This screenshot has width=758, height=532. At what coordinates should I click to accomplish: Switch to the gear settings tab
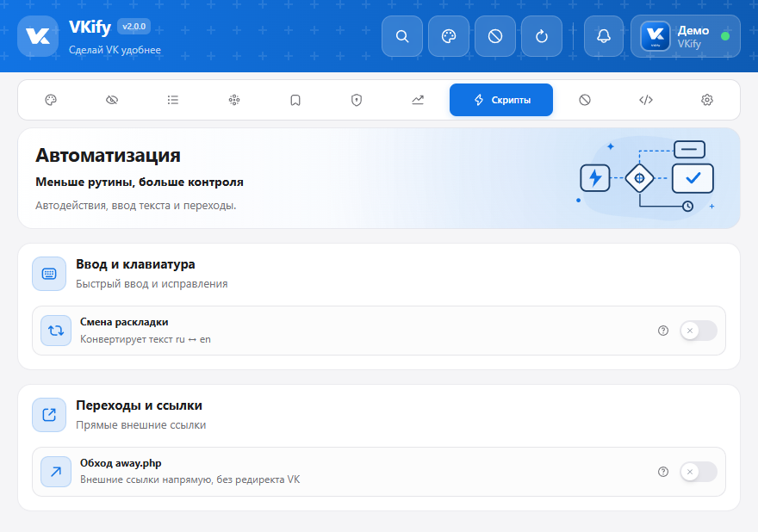707,100
